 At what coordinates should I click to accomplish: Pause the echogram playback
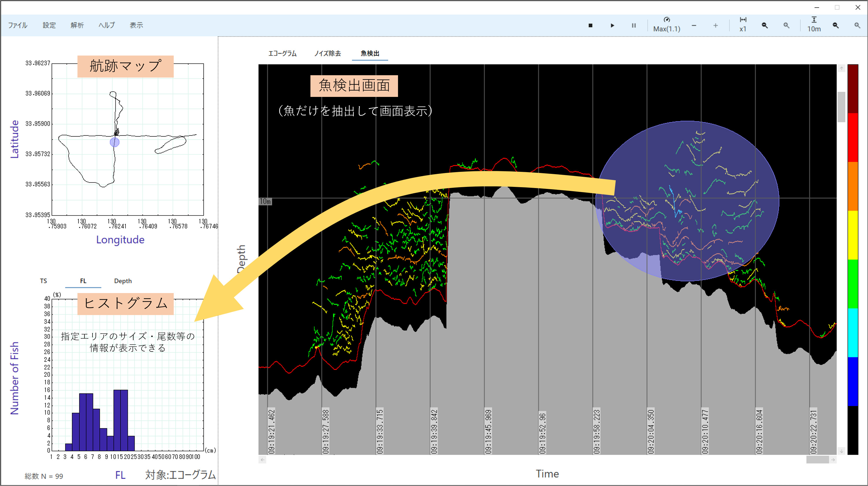(x=634, y=26)
